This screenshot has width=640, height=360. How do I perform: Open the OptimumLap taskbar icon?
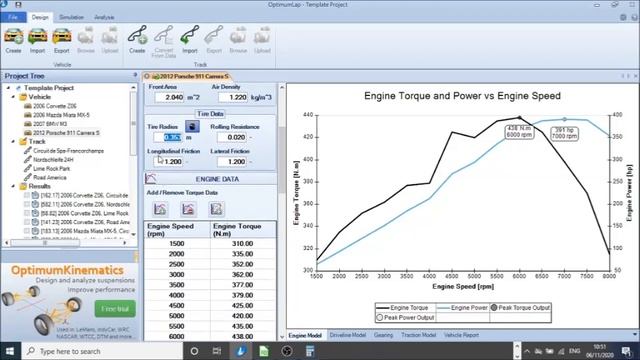click(x=241, y=351)
